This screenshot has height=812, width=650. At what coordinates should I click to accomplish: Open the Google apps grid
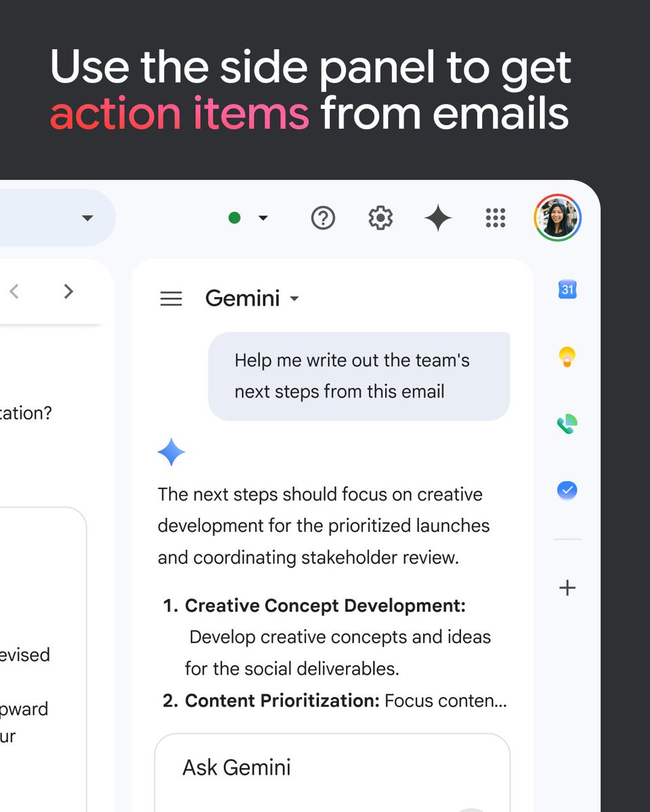(x=496, y=218)
